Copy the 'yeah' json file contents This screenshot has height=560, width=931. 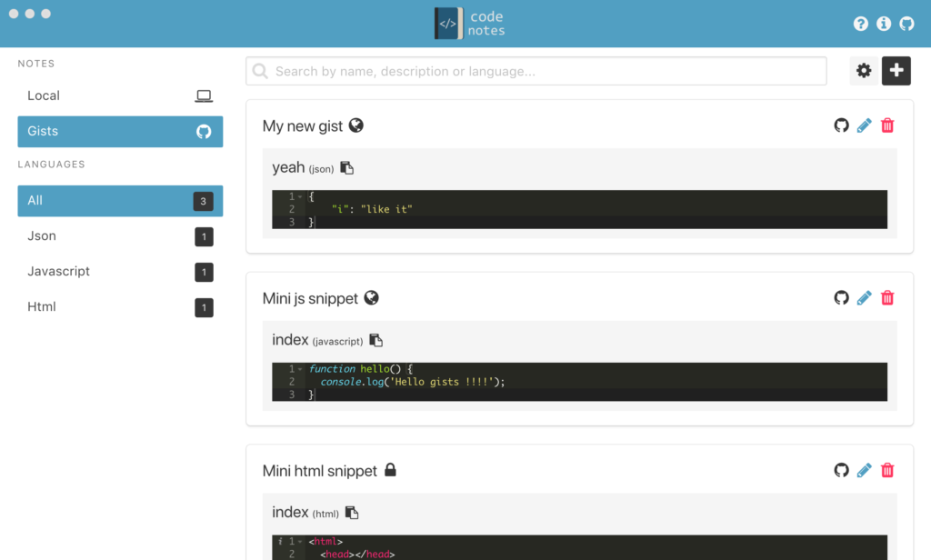[346, 168]
